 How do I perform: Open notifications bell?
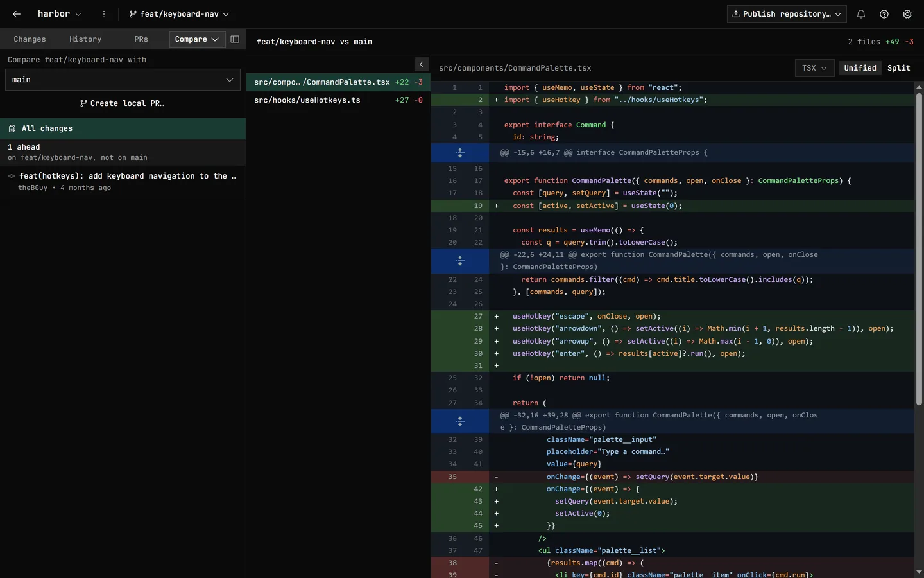point(861,14)
